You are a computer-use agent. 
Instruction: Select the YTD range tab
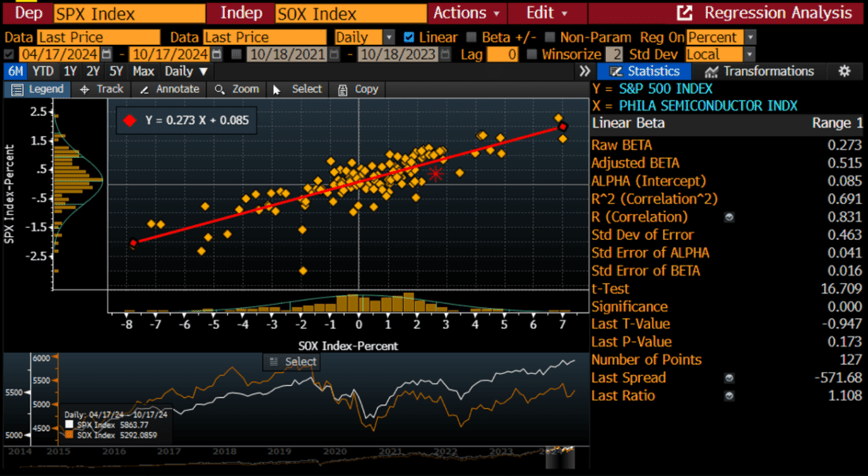tap(43, 71)
